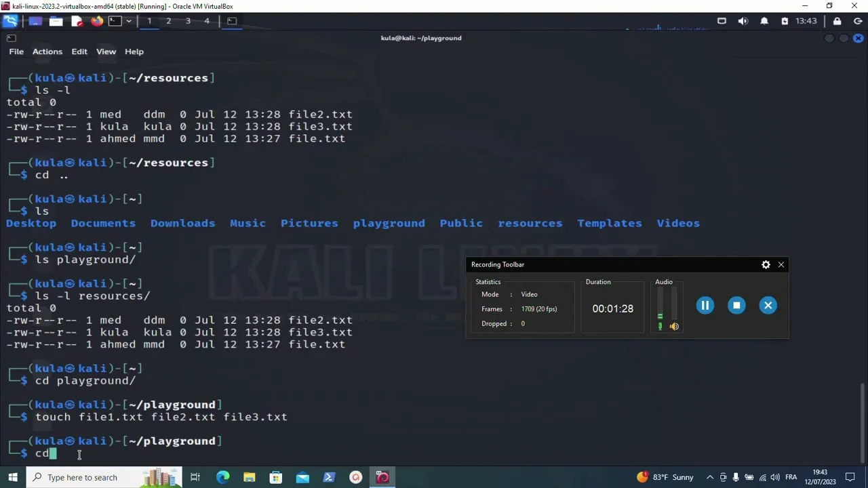Open the Actions menu in terminal
The image size is (868, 488).
point(47,52)
